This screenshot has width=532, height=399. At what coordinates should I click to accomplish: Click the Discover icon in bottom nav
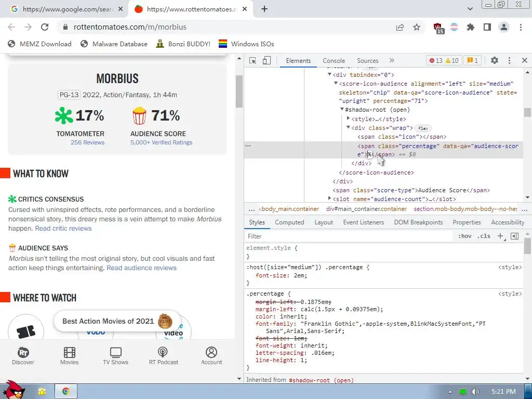pos(23,355)
